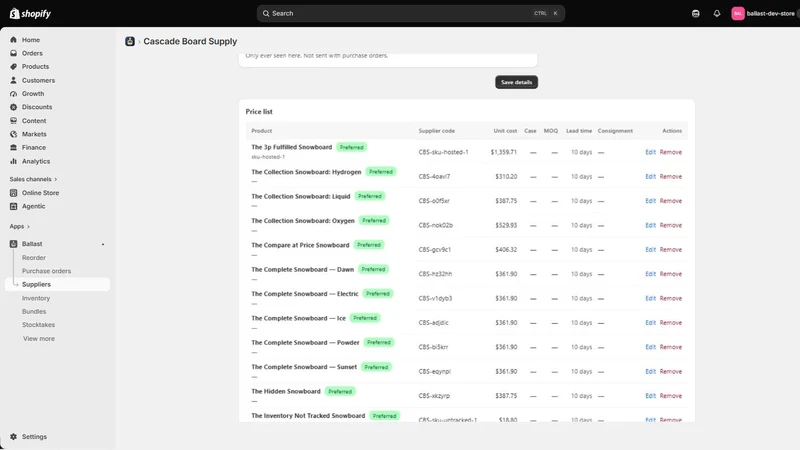Edit The Collection Snowboard: Oxygen row
The width and height of the screenshot is (800, 450).
[x=651, y=225]
